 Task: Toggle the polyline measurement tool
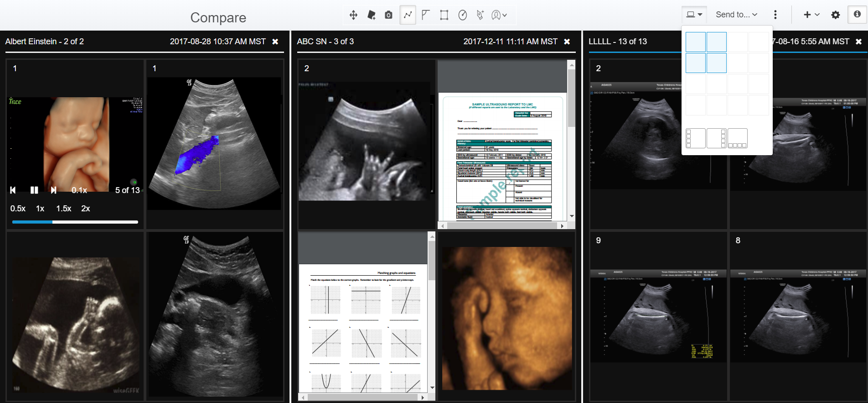(408, 15)
